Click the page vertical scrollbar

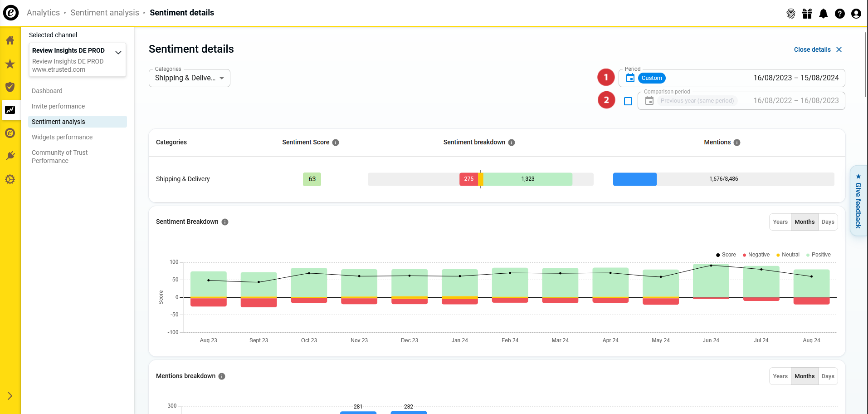click(866, 64)
